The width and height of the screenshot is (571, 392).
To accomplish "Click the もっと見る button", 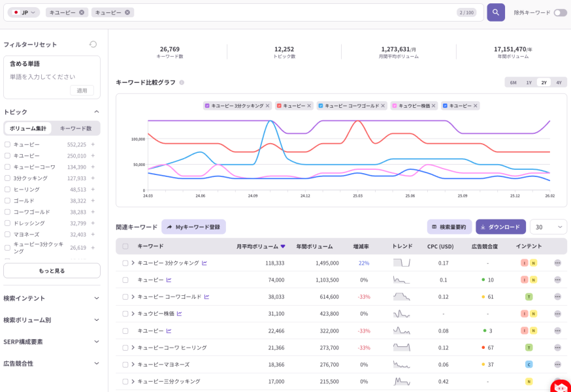I will click(x=52, y=270).
